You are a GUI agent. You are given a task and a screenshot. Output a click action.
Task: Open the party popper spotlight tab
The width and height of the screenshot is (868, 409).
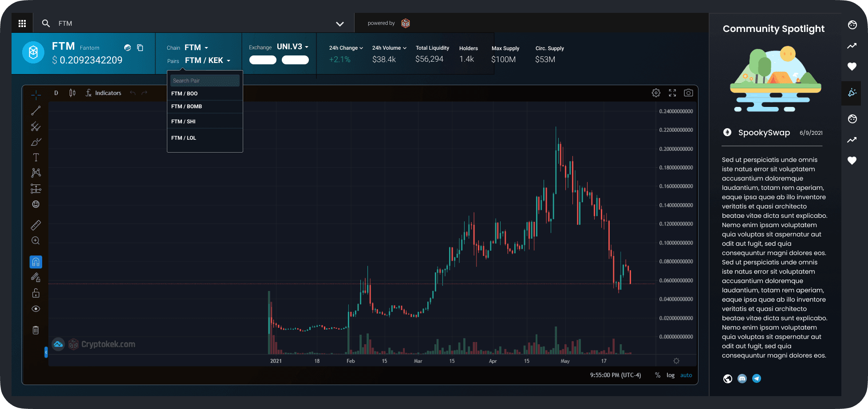point(852,93)
